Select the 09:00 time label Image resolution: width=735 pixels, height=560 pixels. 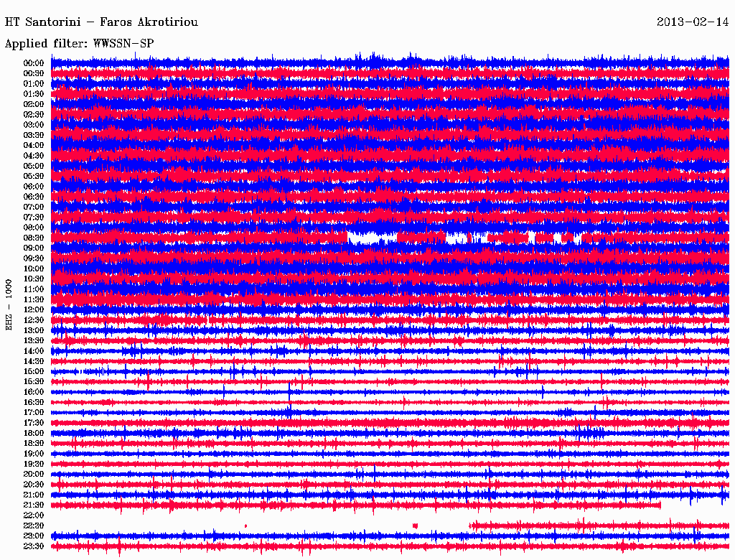click(34, 248)
